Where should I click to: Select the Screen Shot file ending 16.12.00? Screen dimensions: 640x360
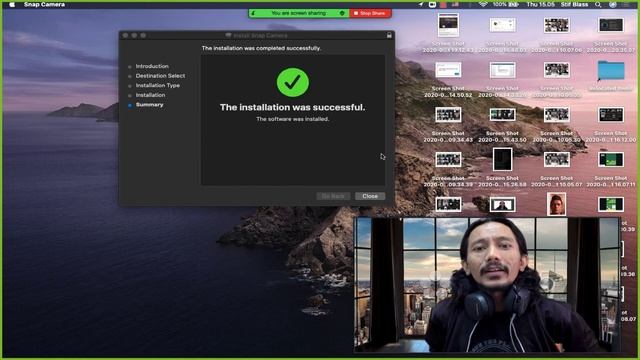611,115
